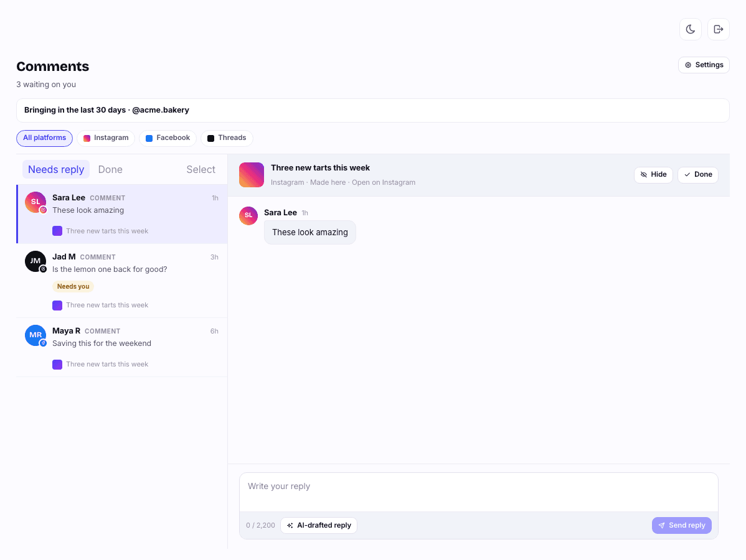Viewport: 746px width, 560px height.
Task: Open Sara Lee's comment in list
Action: [122, 214]
